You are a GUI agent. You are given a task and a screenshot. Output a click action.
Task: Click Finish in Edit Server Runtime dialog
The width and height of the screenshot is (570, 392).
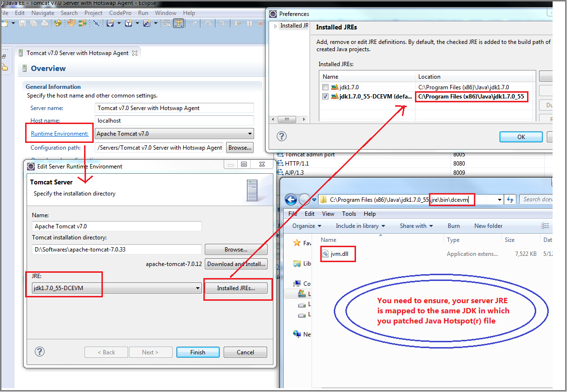tap(198, 352)
